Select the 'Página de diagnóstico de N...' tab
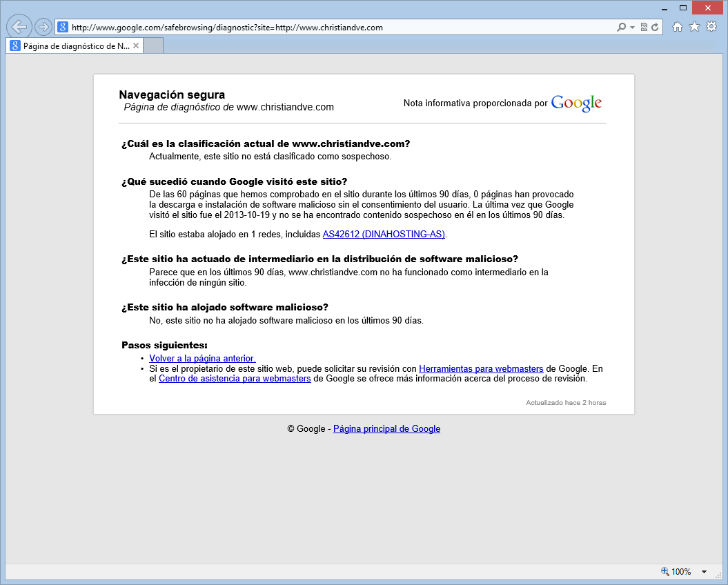728x585 pixels. point(75,46)
